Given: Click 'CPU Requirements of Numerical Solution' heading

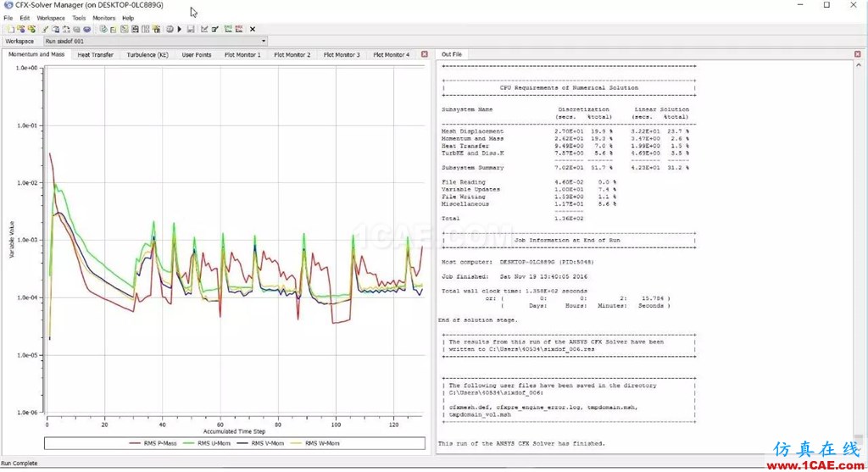Looking at the screenshot, I should (x=569, y=87).
